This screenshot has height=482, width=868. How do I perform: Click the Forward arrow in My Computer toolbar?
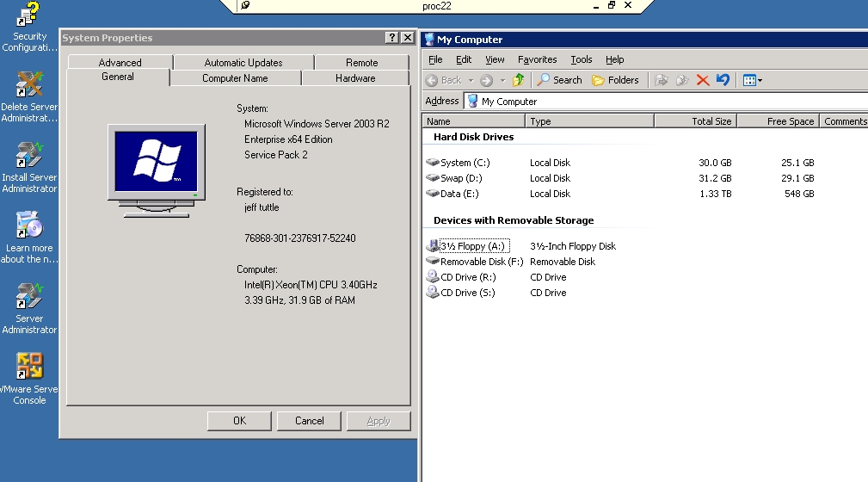[x=486, y=80]
